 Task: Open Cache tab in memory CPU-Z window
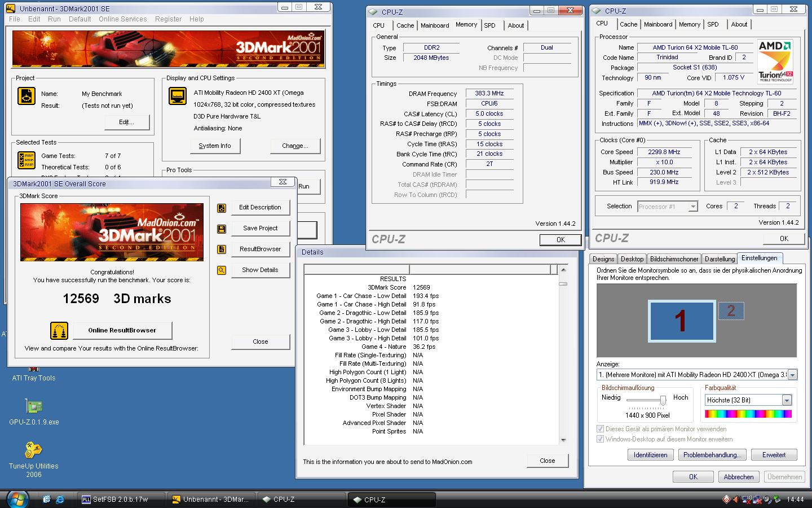[x=405, y=25]
